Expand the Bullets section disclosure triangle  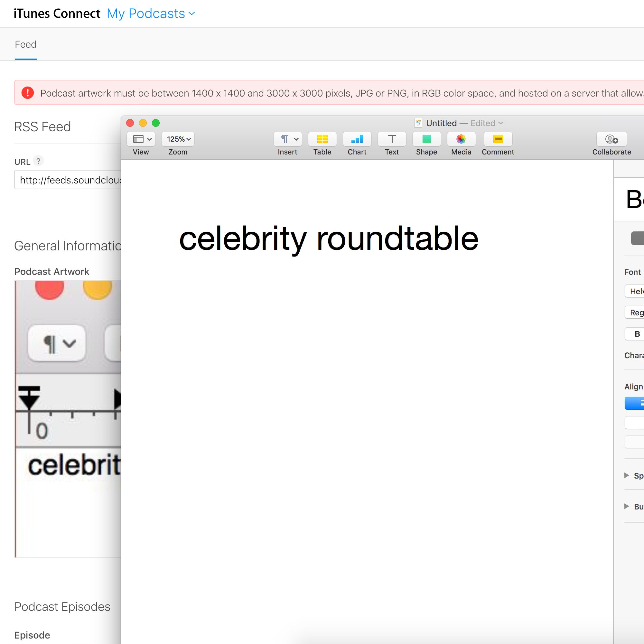point(626,506)
